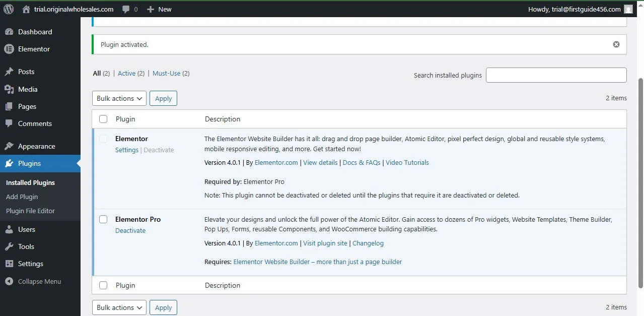The height and width of the screenshot is (316, 644).
Task: Open the bottom Bulk actions dropdown
Action: click(x=119, y=307)
